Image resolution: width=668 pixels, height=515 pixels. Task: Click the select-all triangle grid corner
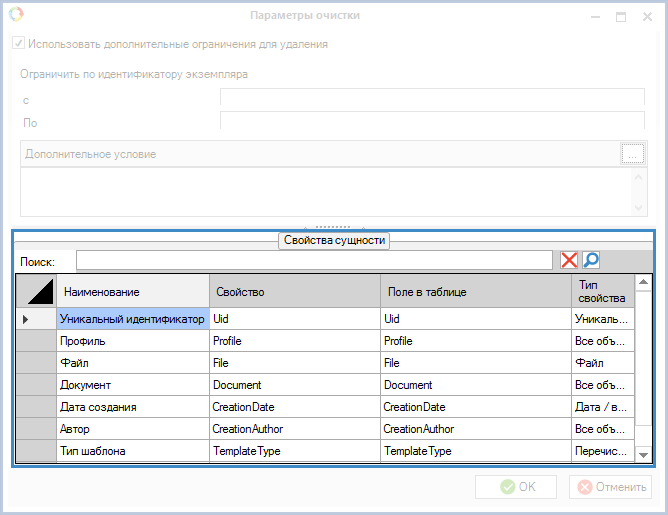[36, 291]
